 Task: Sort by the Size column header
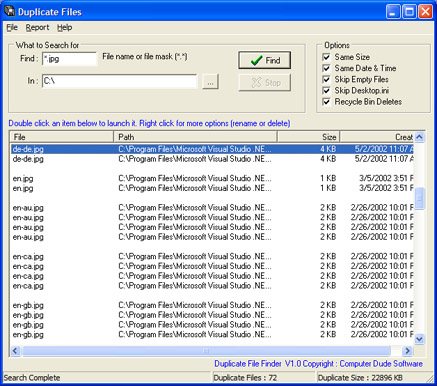[308, 137]
